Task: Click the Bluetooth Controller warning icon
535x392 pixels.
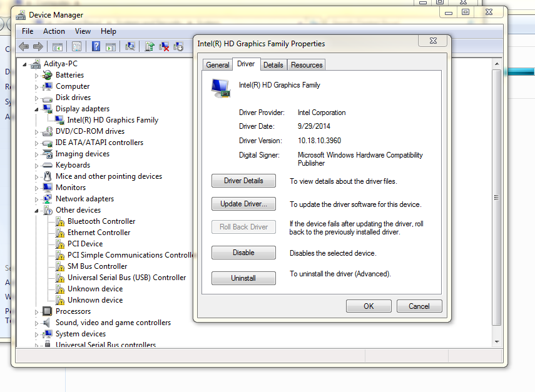Action: click(x=60, y=221)
